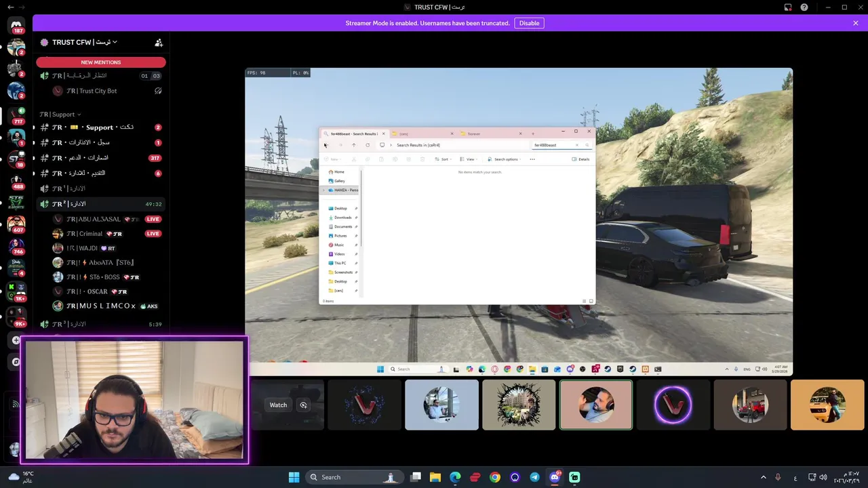This screenshot has height=488, width=868.
Task: Select Downloads in Explorer sidebar
Action: [x=342, y=218]
